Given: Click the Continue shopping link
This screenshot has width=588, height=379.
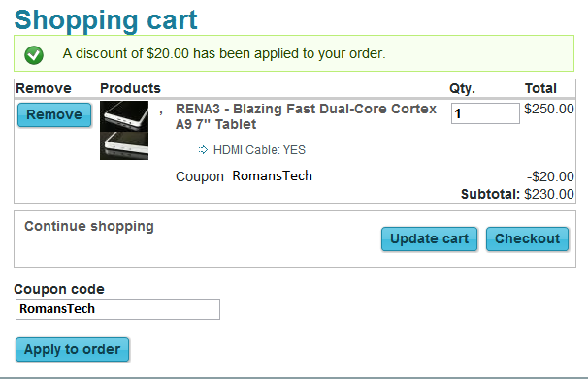Looking at the screenshot, I should 89,226.
